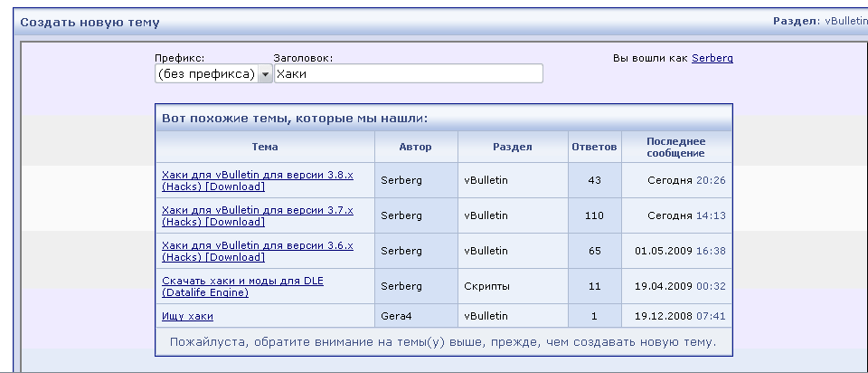Click the 20:26 last post time
This screenshot has width=868, height=373.
coord(711,180)
